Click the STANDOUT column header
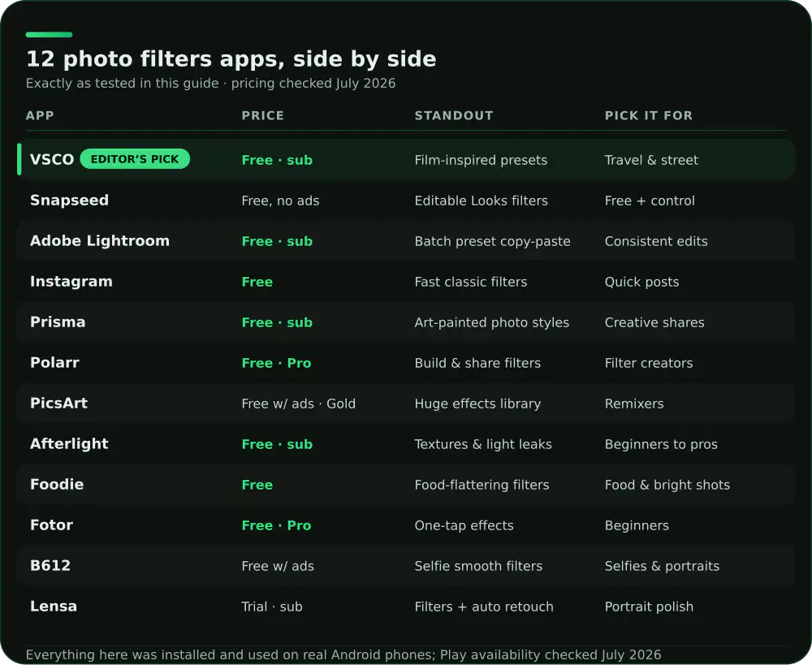This screenshot has width=812, height=665. pos(454,115)
